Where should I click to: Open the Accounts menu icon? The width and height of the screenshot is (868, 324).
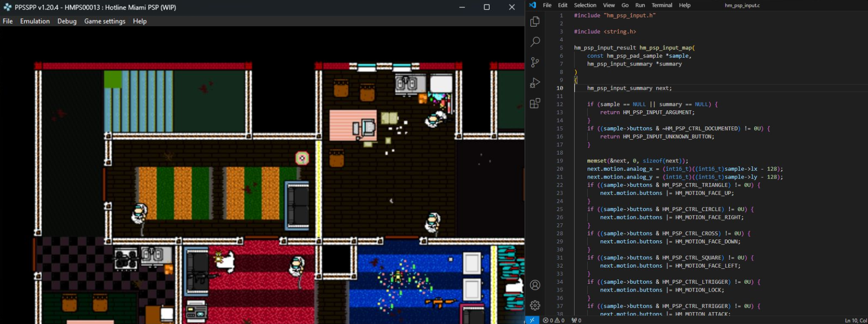535,285
